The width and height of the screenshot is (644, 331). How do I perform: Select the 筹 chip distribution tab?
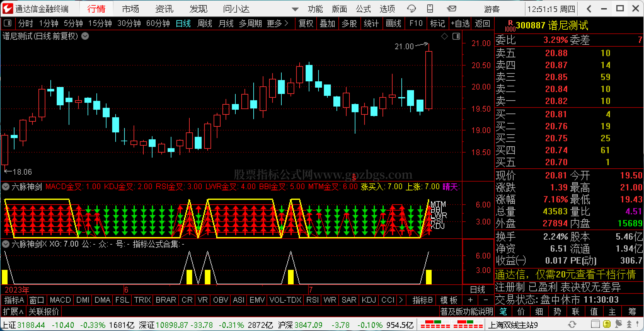click(x=632, y=312)
